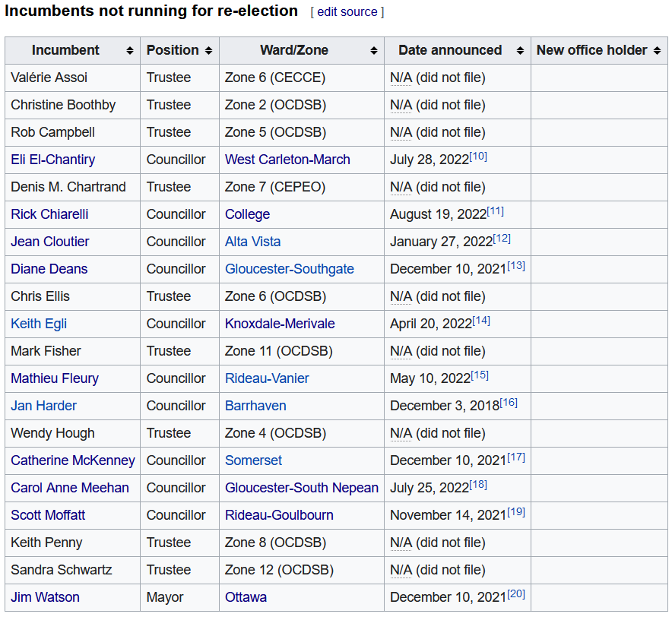
Task: Open citation reference [13]
Action: tap(516, 266)
